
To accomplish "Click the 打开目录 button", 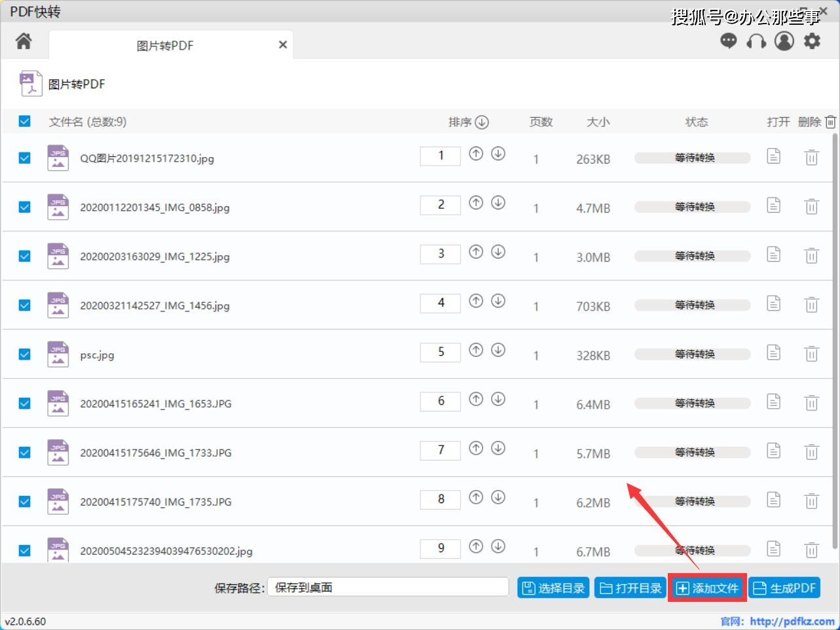I will coord(630,588).
